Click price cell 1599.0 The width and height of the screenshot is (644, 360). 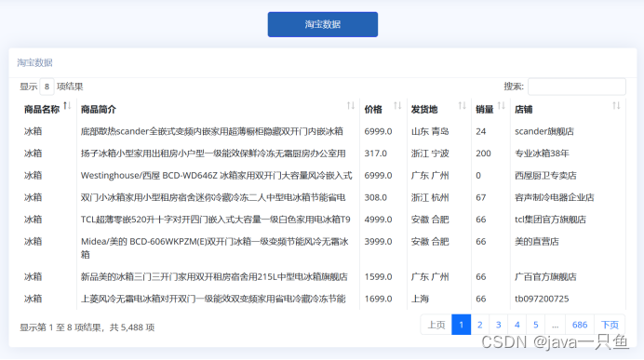(x=378, y=277)
